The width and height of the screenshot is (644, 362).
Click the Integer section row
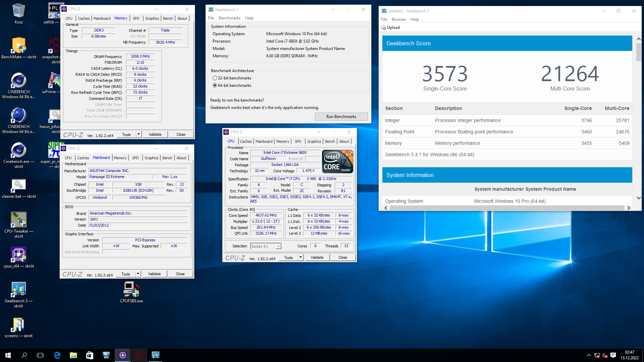click(x=507, y=120)
